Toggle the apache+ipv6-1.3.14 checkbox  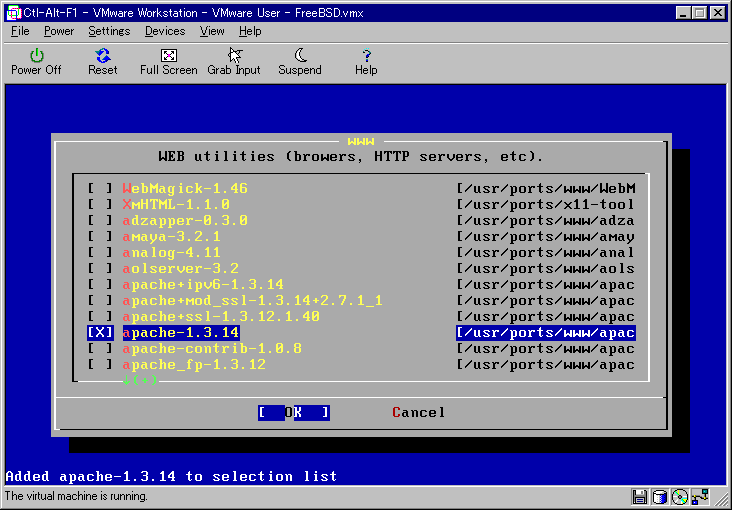pyautogui.click(x=100, y=284)
